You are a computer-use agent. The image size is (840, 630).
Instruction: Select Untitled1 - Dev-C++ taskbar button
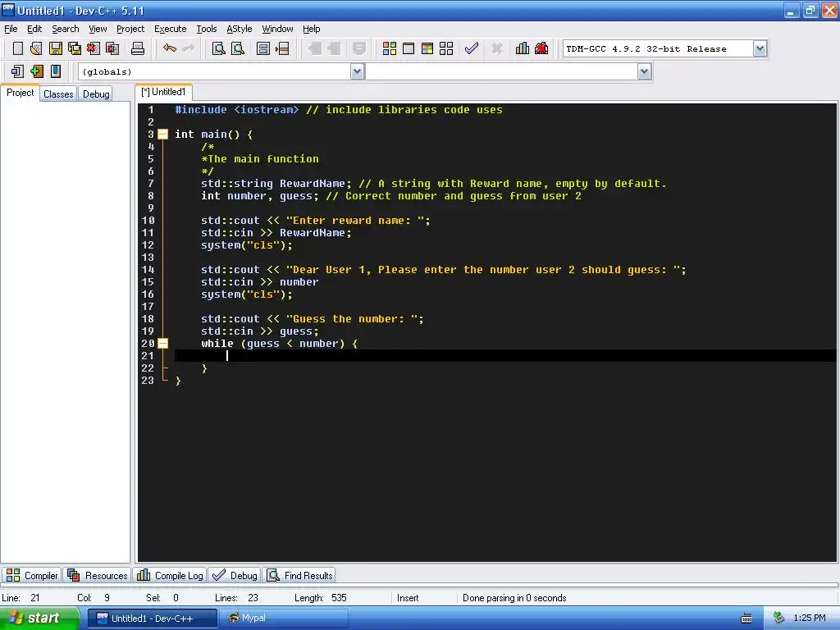pyautogui.click(x=152, y=619)
